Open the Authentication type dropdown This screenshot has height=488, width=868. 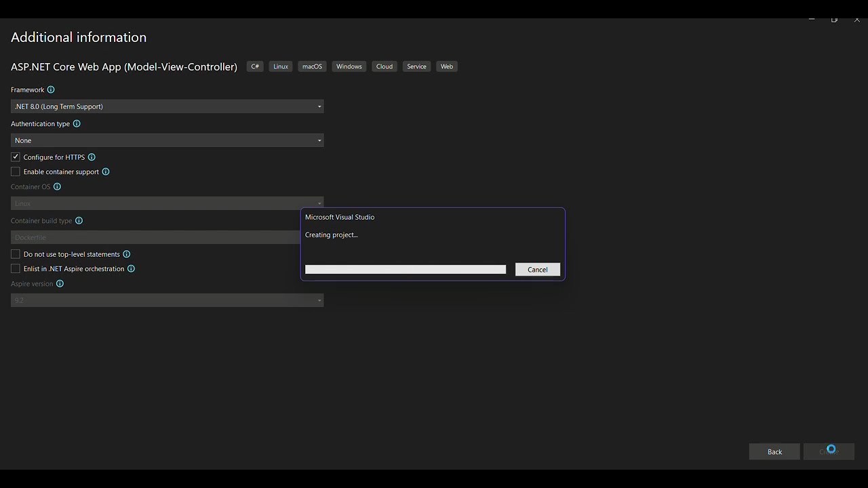167,140
